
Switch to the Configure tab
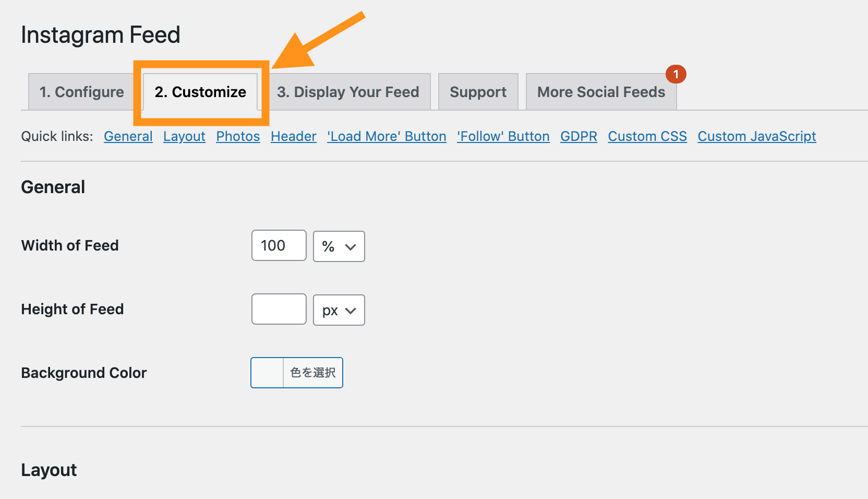click(x=81, y=91)
